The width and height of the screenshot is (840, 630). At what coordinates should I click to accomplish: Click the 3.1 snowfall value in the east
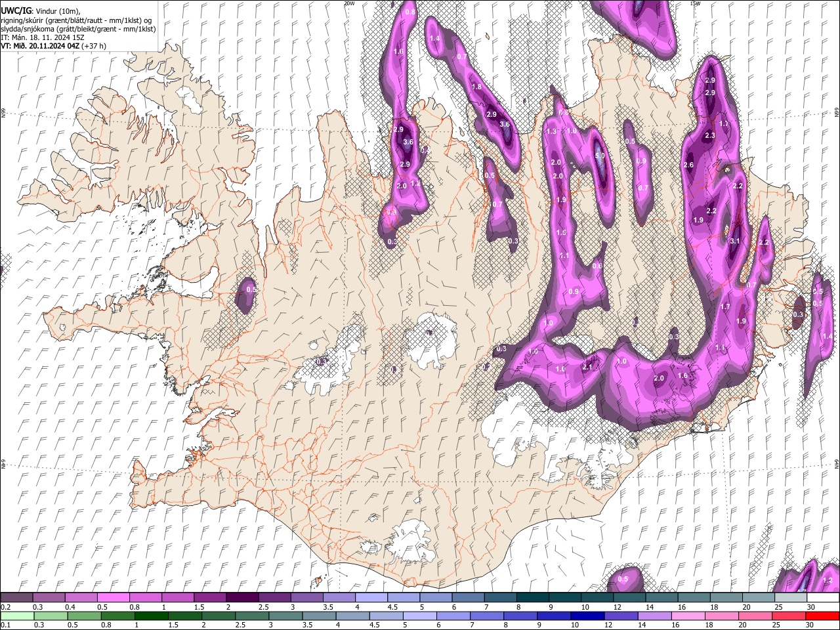(x=735, y=241)
